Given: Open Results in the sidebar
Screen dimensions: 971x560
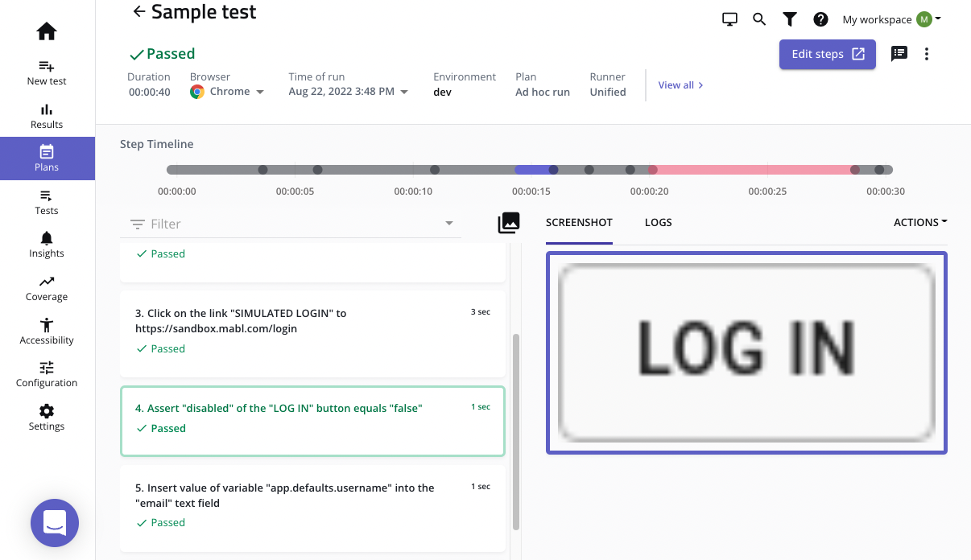Looking at the screenshot, I should [47, 116].
